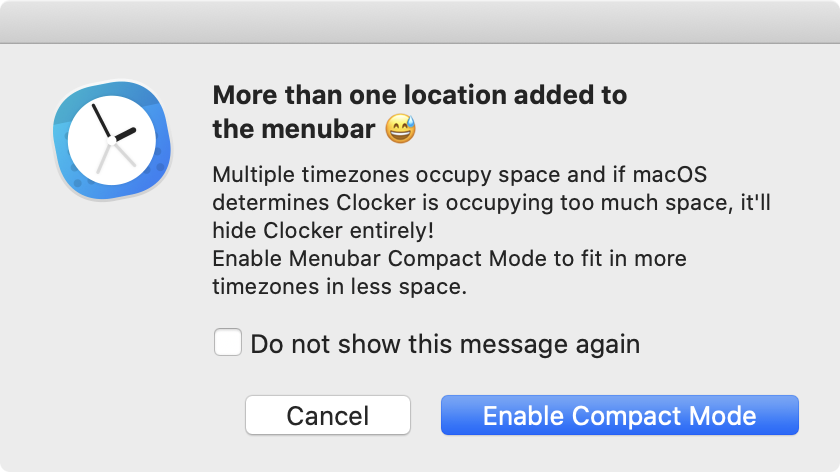Click the sweating smile emoji in heading
This screenshot has height=472, width=840.
tap(400, 129)
